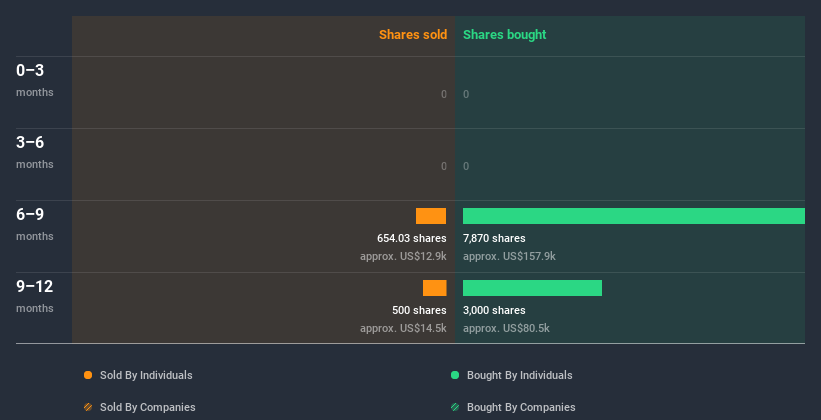Click the green Bought By Individuals legend dot
The width and height of the screenshot is (821, 420).
[455, 375]
